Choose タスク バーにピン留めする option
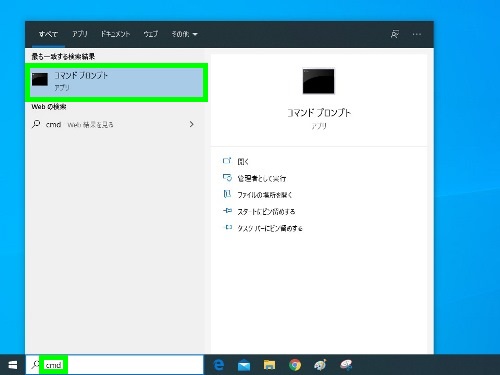Viewport: 500px width, 375px height. 270,228
